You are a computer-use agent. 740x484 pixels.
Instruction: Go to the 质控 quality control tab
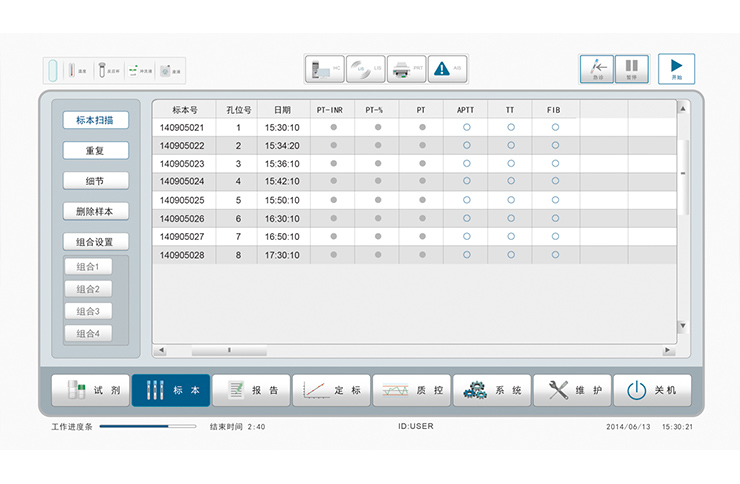pyautogui.click(x=412, y=390)
